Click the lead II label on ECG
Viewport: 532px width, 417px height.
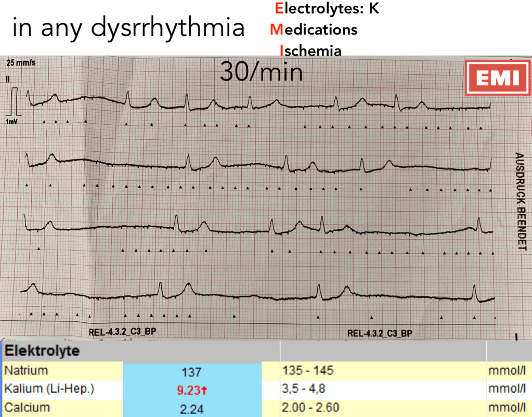tap(8, 80)
